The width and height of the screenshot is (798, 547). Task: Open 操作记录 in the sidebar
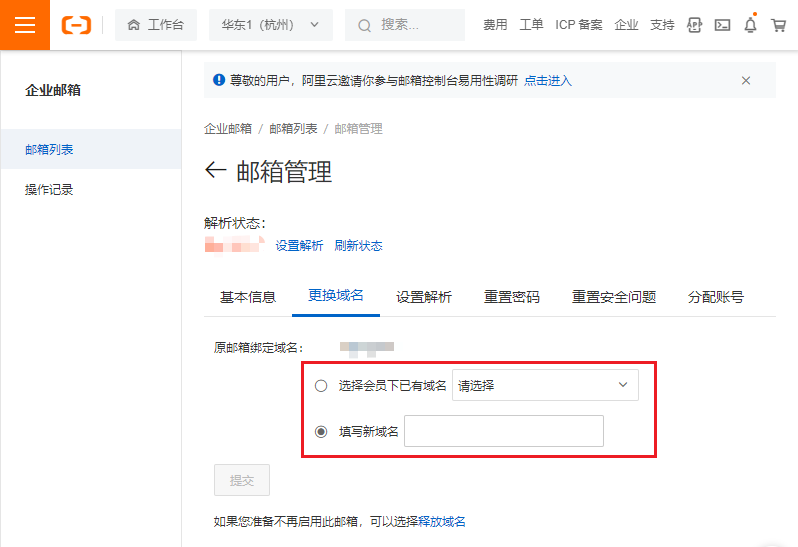pos(49,190)
